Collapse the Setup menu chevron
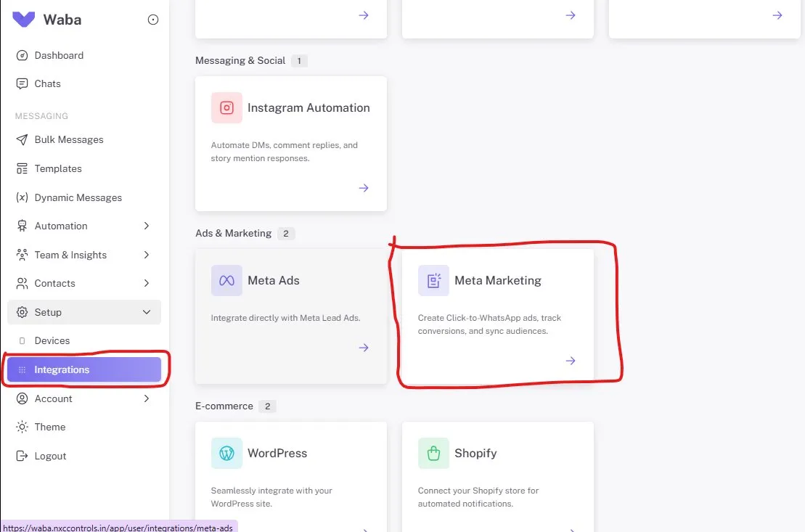805x532 pixels. click(x=147, y=312)
